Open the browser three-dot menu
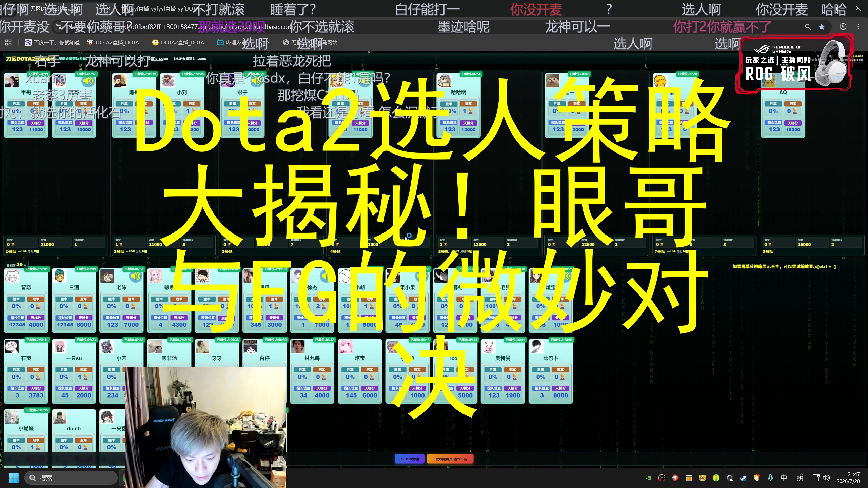 [858, 27]
